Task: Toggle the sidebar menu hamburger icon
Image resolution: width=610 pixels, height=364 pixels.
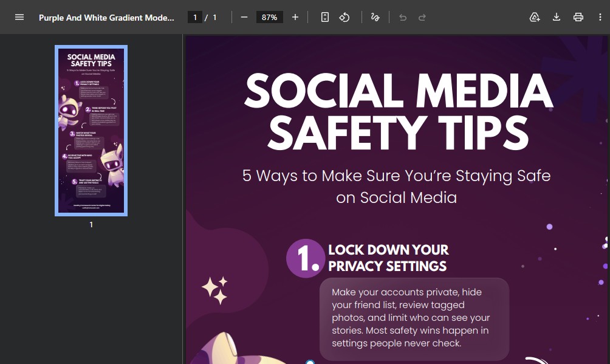Action: point(19,17)
